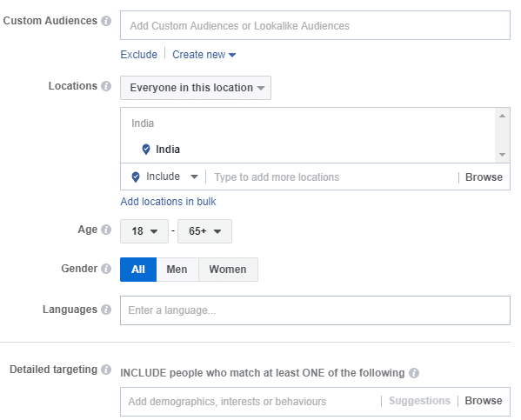Click info icon next to Custom Audiences
The image size is (521, 420).
pyautogui.click(x=106, y=21)
